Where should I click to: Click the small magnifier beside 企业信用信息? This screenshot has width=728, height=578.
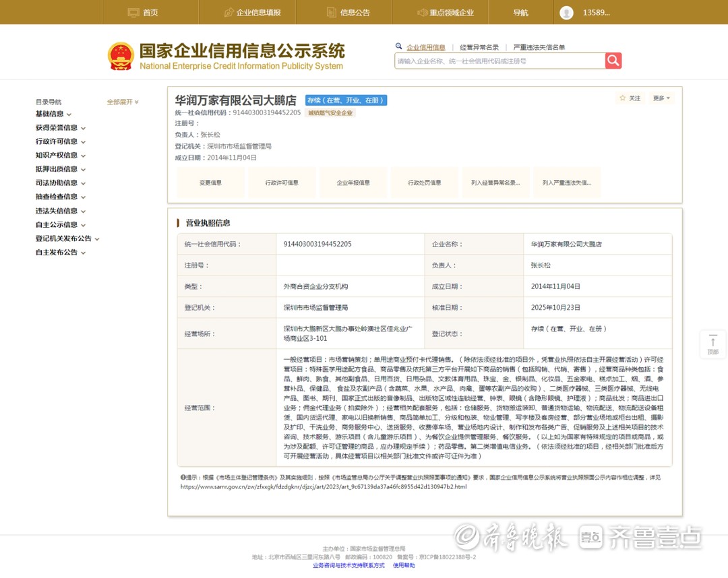pyautogui.click(x=398, y=46)
